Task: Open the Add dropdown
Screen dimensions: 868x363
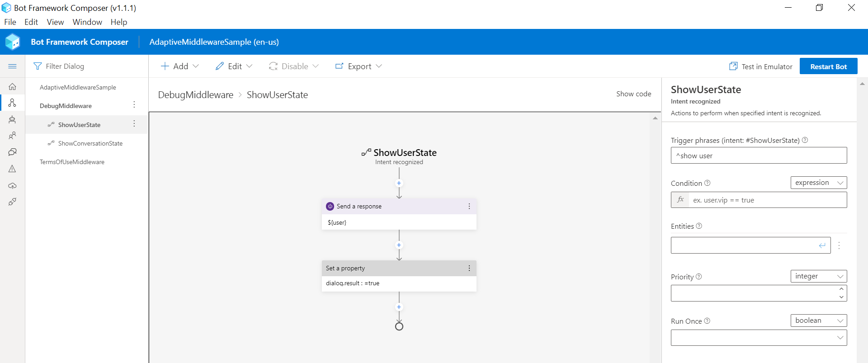Action: coord(179,66)
